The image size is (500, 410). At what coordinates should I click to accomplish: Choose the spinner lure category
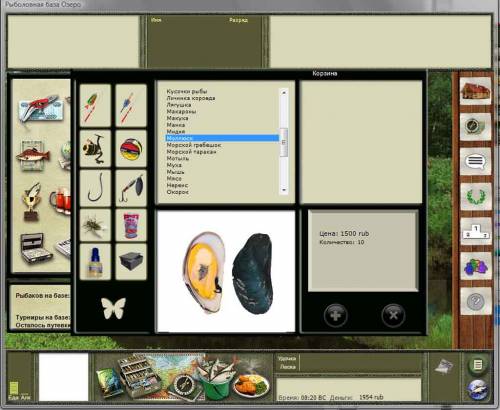131,188
